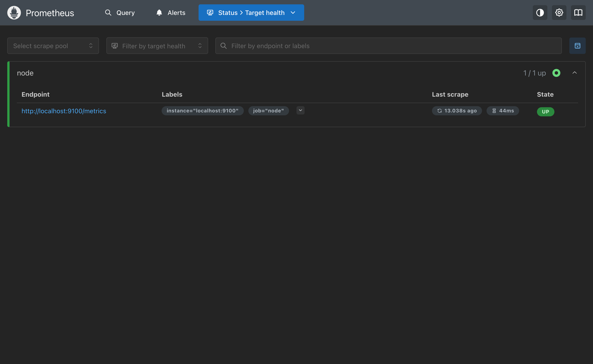
Task: Click the Prometheus flame logo
Action: tap(14, 12)
